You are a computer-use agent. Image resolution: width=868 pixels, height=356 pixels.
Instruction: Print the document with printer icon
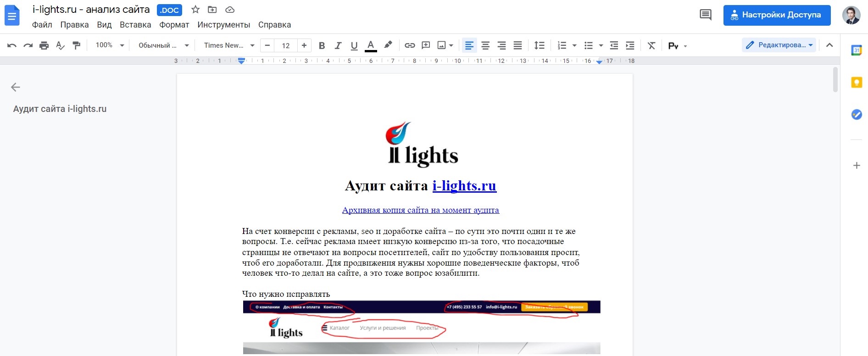point(44,45)
